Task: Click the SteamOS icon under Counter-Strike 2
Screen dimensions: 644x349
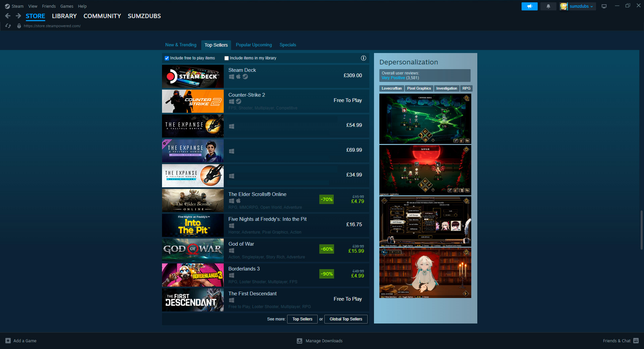Action: click(238, 101)
